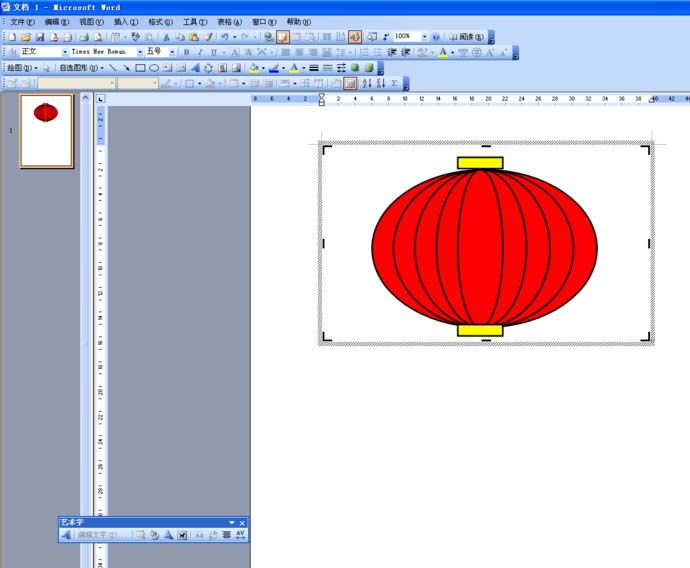Click the Undo arrow icon
Image resolution: width=690 pixels, height=568 pixels.
tap(224, 37)
